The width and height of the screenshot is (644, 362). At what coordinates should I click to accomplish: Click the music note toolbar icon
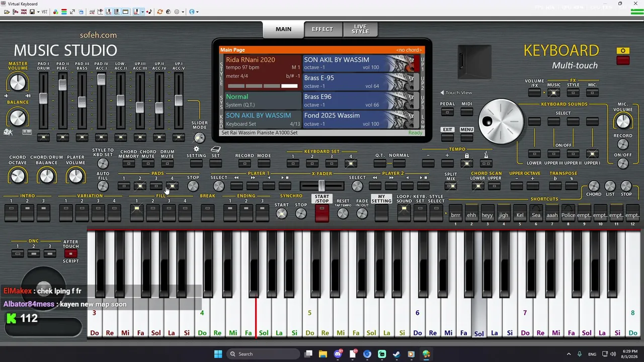click(149, 12)
